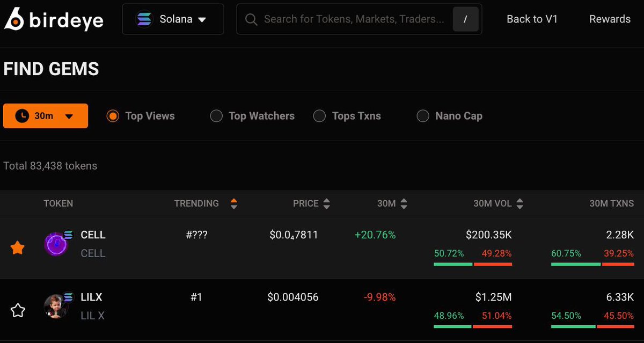The image size is (644, 343).
Task: Click CELL volume sell bar 49.28%
Action: [493, 264]
